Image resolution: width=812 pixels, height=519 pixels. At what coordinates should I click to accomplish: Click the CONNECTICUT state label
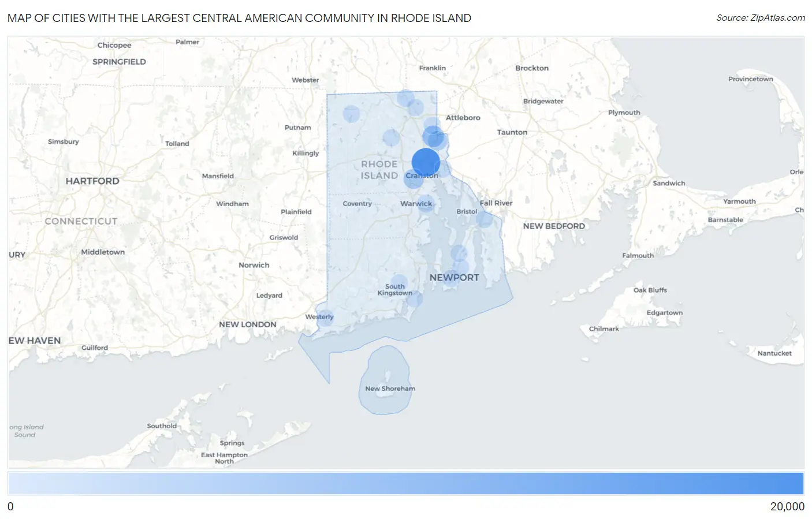click(x=81, y=222)
